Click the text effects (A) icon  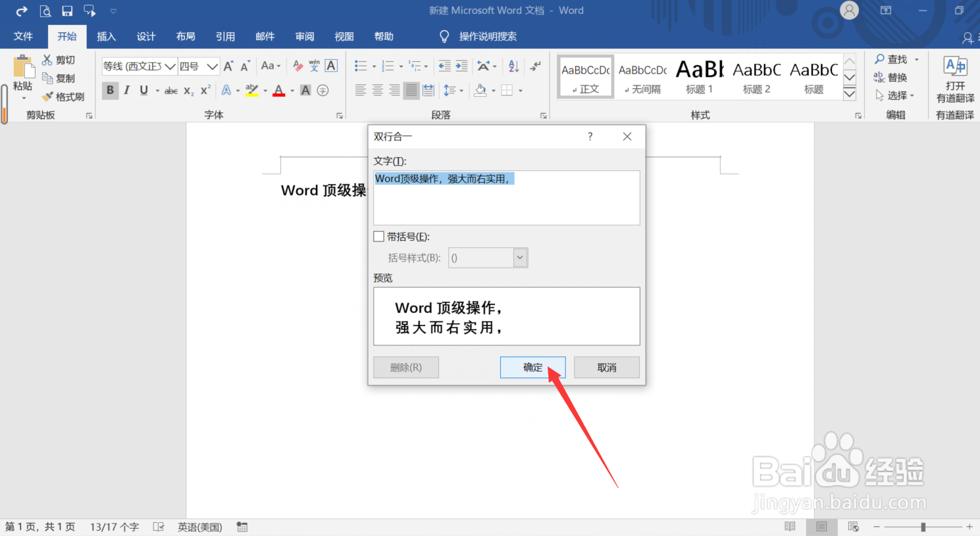pos(226,90)
